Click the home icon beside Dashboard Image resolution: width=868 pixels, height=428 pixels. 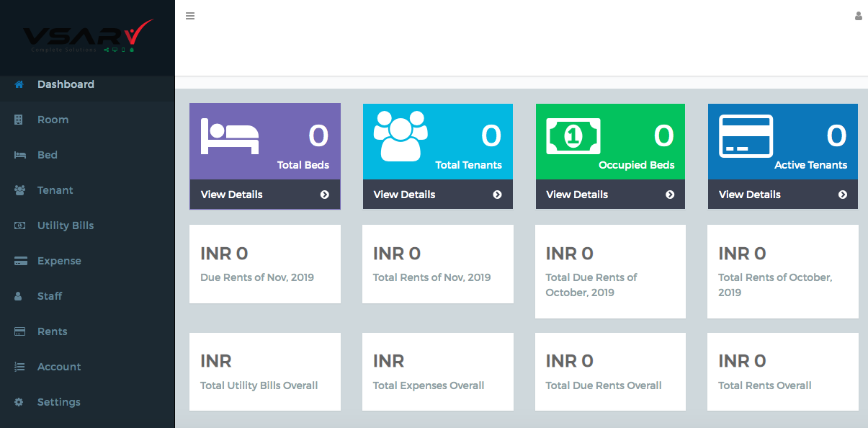tap(19, 84)
